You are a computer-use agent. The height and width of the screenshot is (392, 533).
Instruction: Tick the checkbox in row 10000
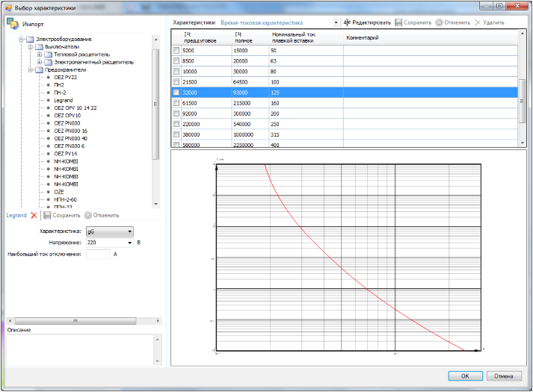pyautogui.click(x=176, y=71)
